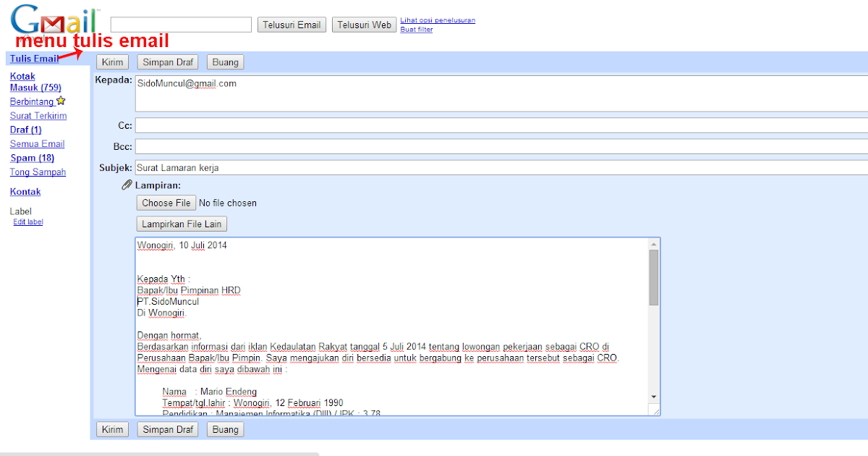Screen dimensions: 868x456
Task: Click the 'Bapak/Ibu Pimpinan HRD' line
Action: pyautogui.click(x=189, y=291)
